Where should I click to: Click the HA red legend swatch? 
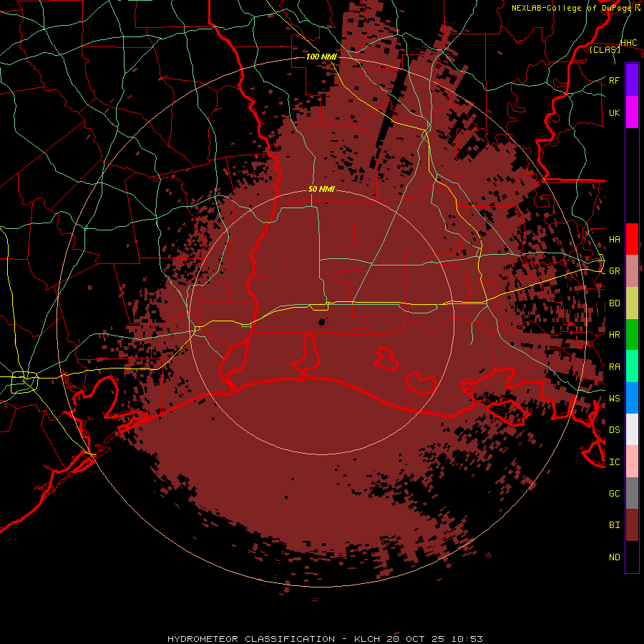pyautogui.click(x=632, y=239)
